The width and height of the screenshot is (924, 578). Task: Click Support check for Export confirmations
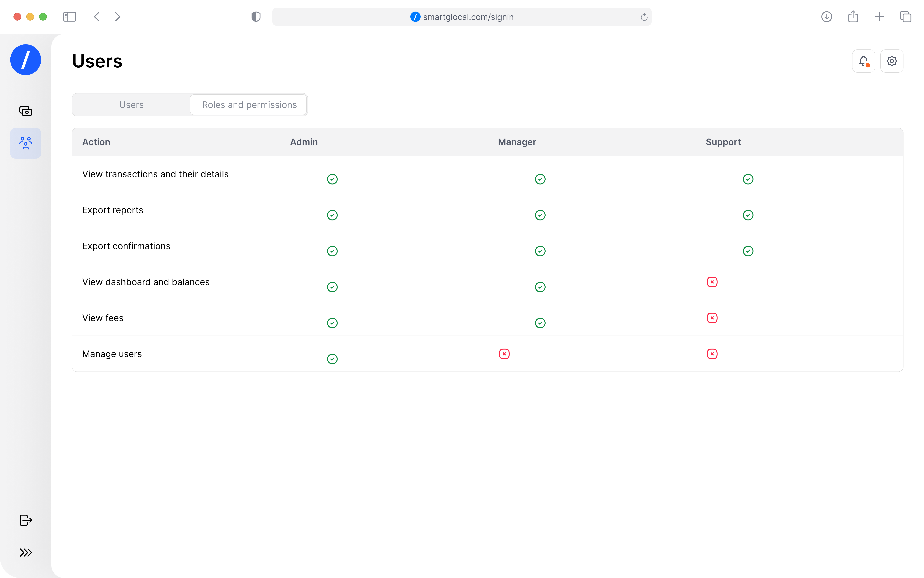[748, 251]
